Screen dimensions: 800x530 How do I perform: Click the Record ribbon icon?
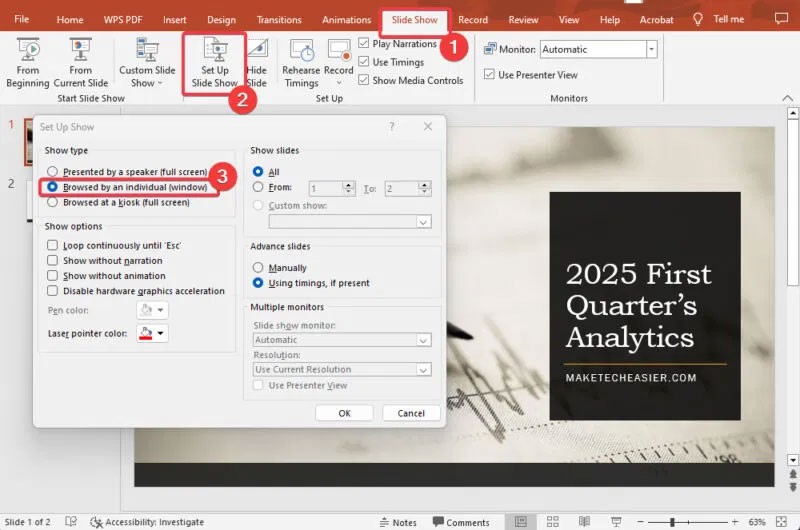coord(338,62)
